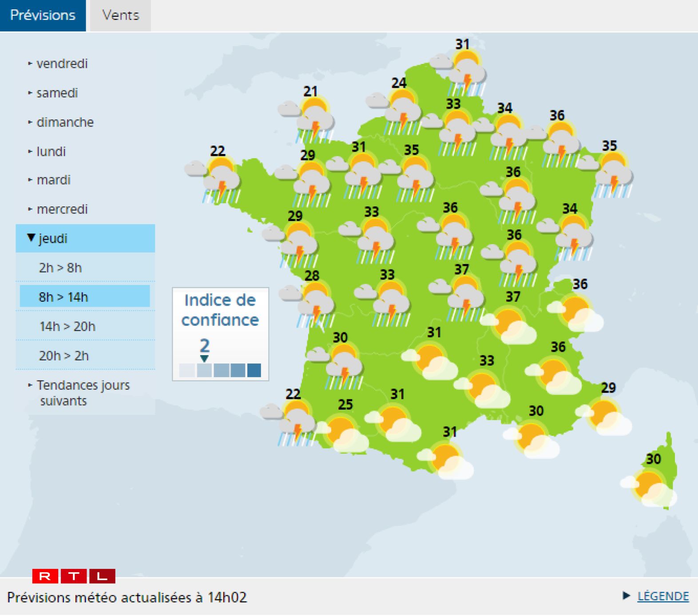The height and width of the screenshot is (616, 698).
Task: Click the eastern storm icon showing 34 near Jura
Action: point(566,237)
